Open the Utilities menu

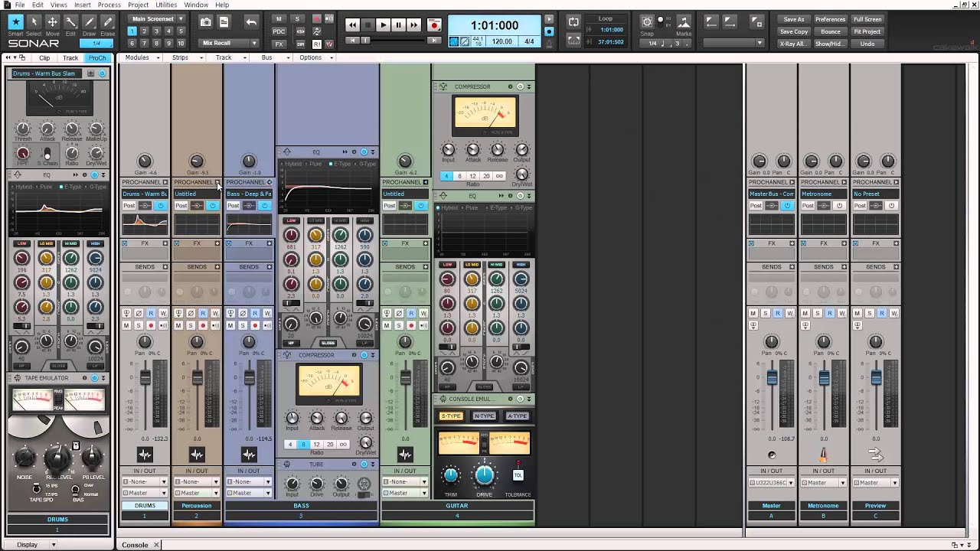[166, 5]
